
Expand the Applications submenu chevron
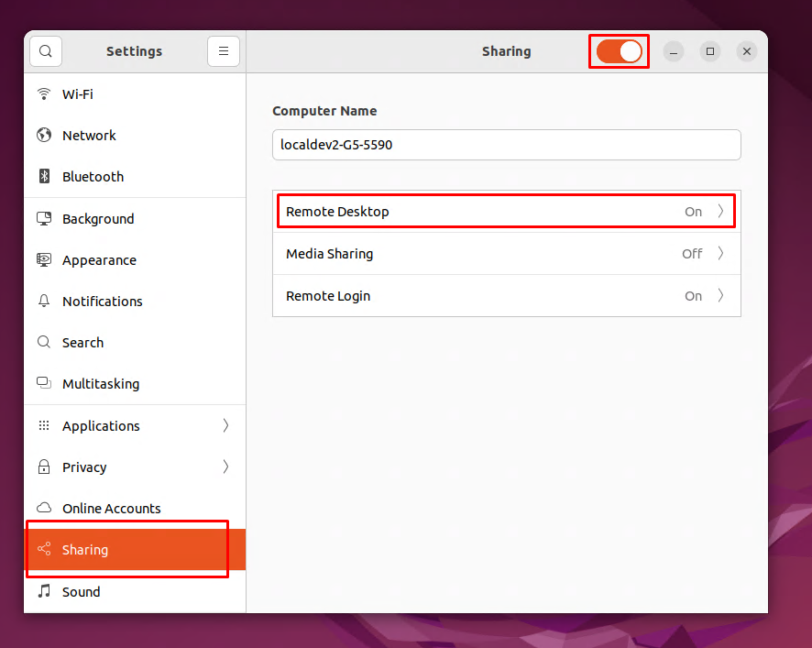pos(225,425)
